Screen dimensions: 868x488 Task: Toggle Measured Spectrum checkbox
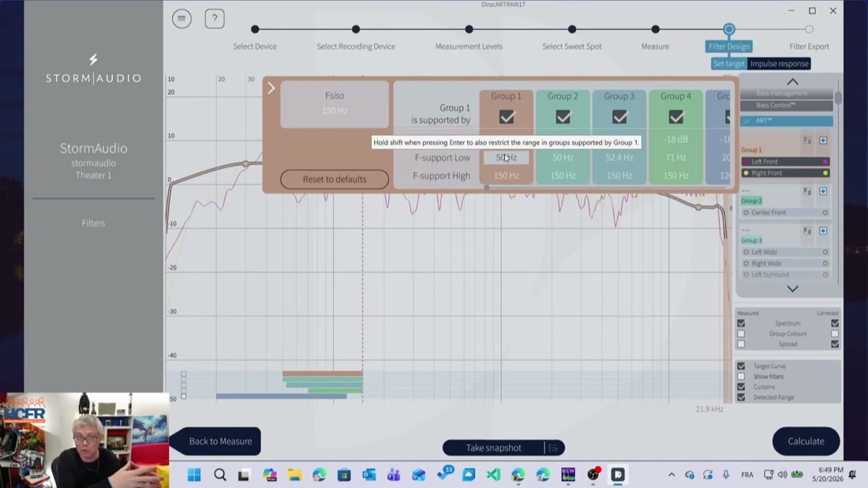[x=741, y=324]
